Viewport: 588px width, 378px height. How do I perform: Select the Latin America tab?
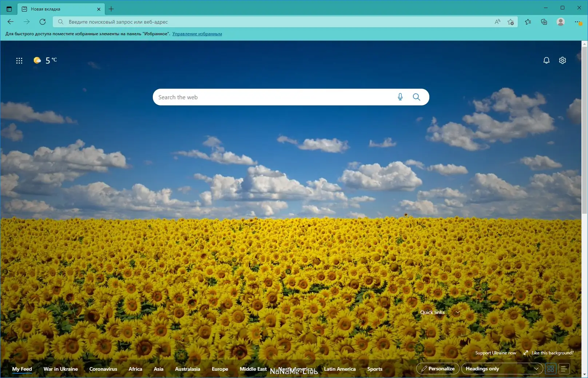340,369
